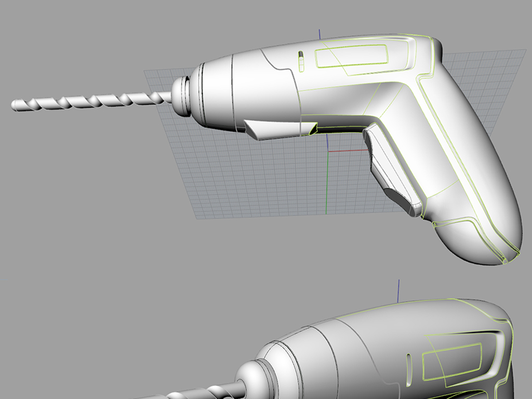Image resolution: width=532 pixels, height=399 pixels.
Task: Click the chuck collar behind the drill bit
Action: pos(182,96)
